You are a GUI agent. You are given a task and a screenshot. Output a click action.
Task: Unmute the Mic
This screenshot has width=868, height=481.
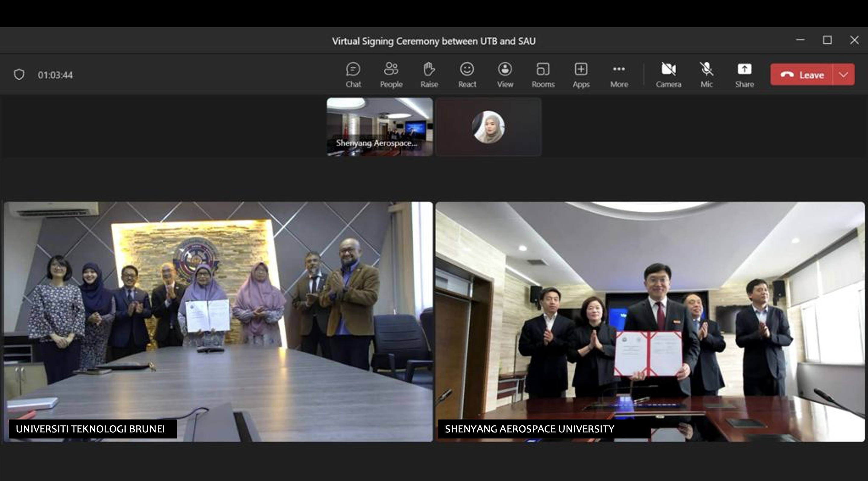[707, 75]
